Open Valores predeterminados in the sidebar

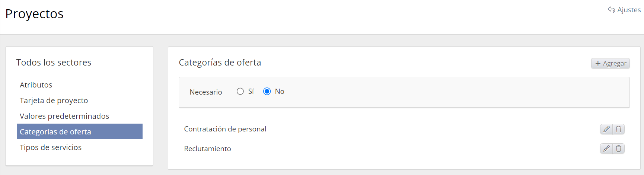pos(64,116)
